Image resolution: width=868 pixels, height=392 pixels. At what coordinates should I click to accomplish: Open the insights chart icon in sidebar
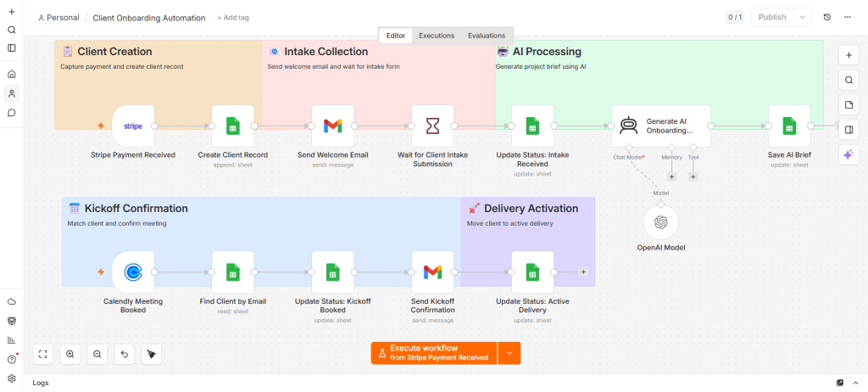pos(12,340)
